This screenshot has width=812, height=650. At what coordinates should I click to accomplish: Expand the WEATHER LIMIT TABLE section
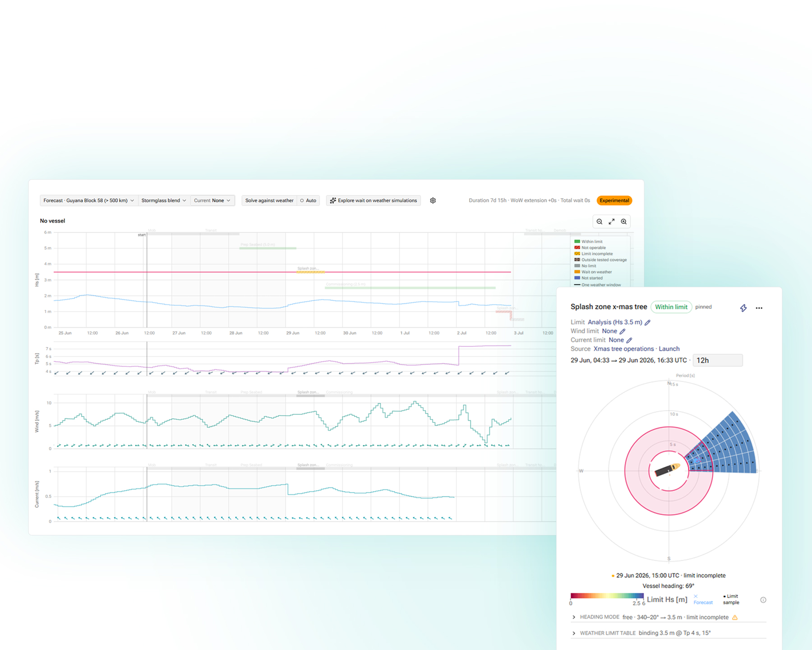point(669,633)
